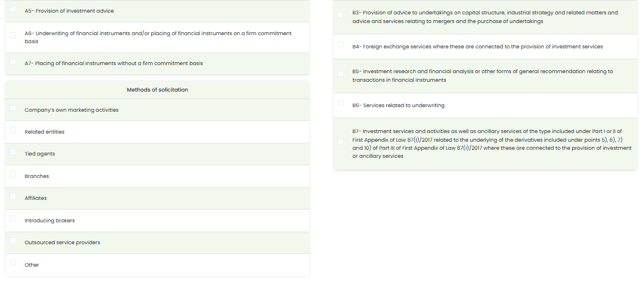The width and height of the screenshot is (644, 288).
Task: Click the Tied agents label text
Action: (x=40, y=154)
